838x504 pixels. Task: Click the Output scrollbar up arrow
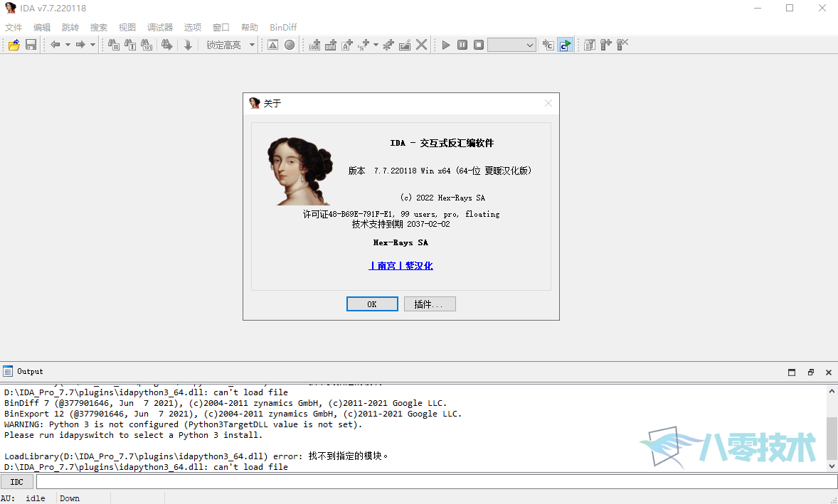(x=832, y=392)
